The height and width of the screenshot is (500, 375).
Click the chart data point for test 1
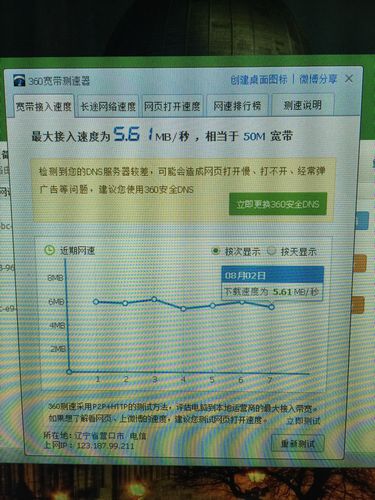pos(96,302)
